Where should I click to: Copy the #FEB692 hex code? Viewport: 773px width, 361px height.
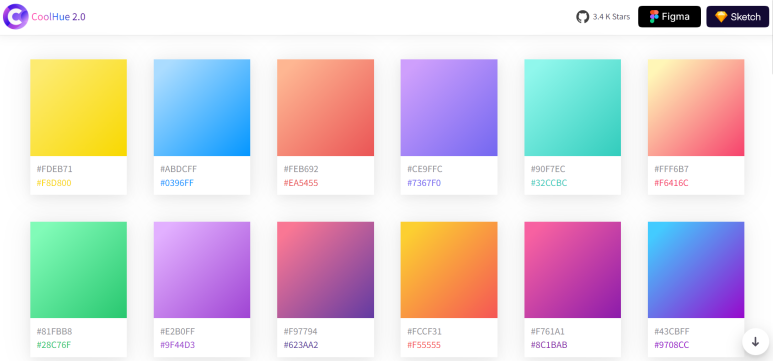pos(301,169)
